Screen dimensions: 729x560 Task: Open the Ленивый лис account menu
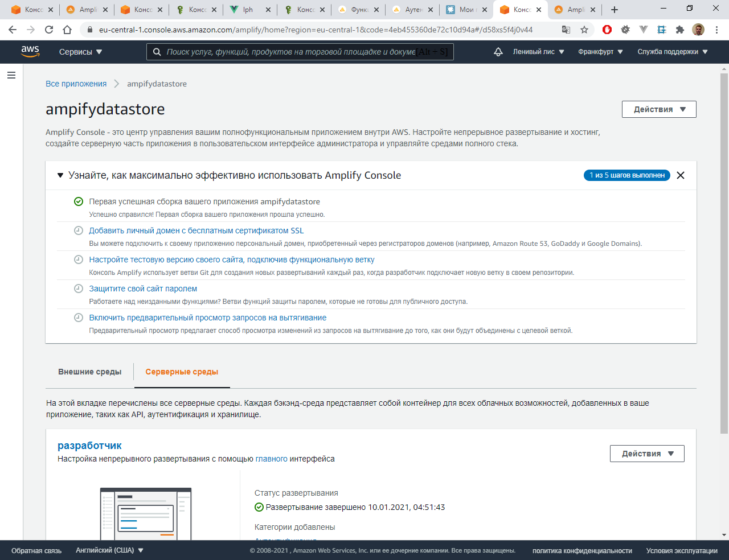tap(538, 52)
